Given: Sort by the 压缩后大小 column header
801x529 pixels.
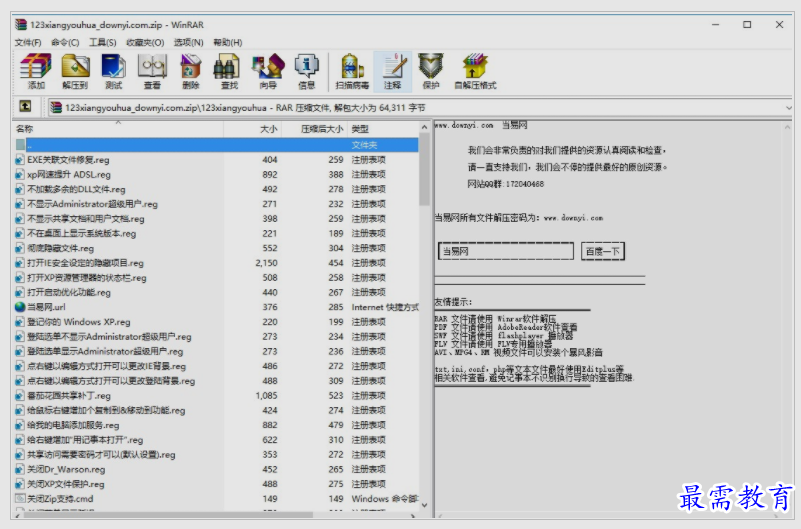Looking at the screenshot, I should pyautogui.click(x=314, y=129).
